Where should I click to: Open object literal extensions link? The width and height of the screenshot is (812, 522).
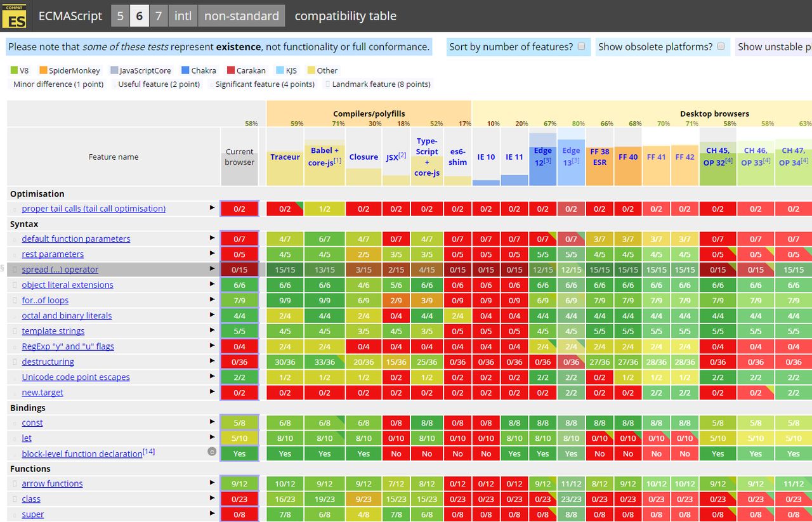coord(67,285)
